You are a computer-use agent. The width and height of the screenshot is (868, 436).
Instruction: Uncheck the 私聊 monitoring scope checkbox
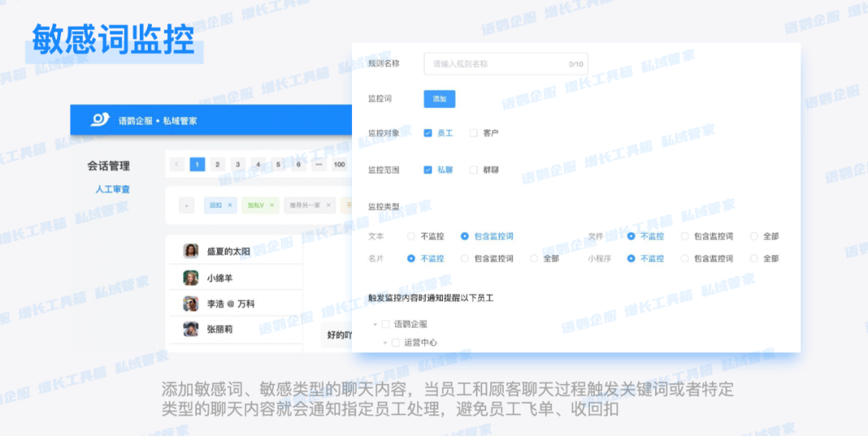pos(428,170)
